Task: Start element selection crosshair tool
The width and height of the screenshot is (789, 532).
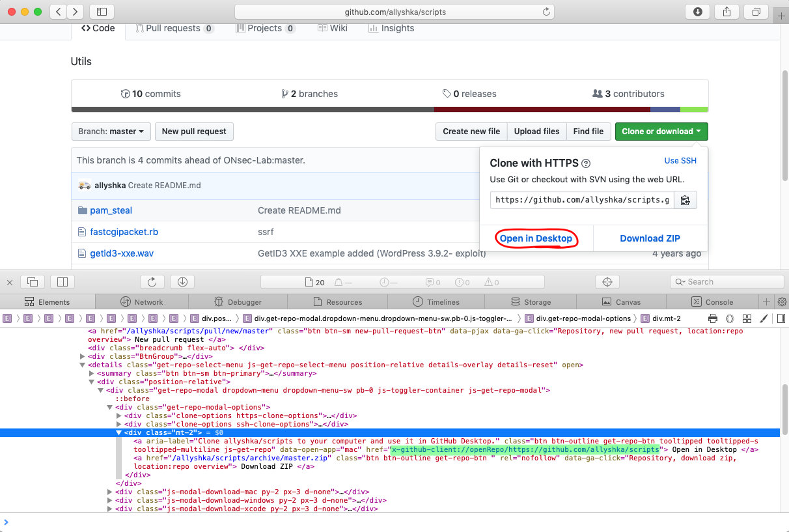Action: point(607,282)
